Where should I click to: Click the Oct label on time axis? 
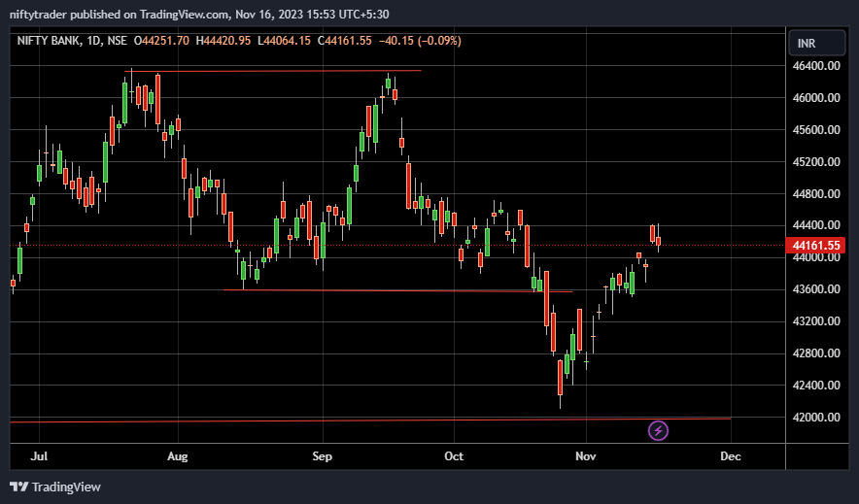454,455
